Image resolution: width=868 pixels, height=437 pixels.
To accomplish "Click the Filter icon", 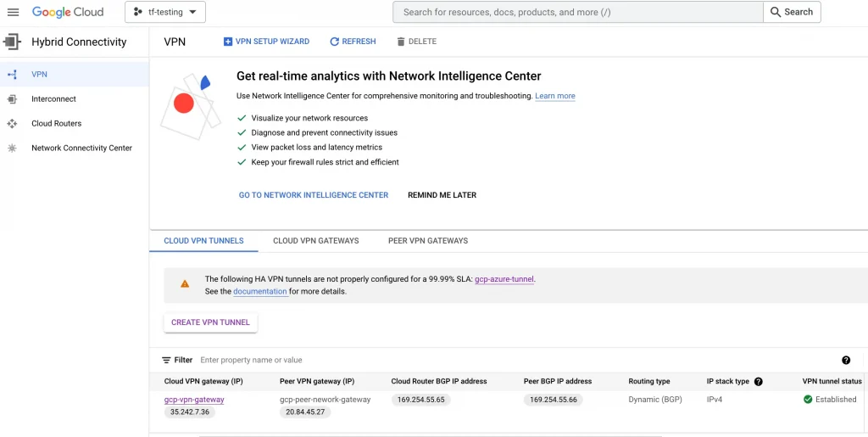I will [x=166, y=360].
